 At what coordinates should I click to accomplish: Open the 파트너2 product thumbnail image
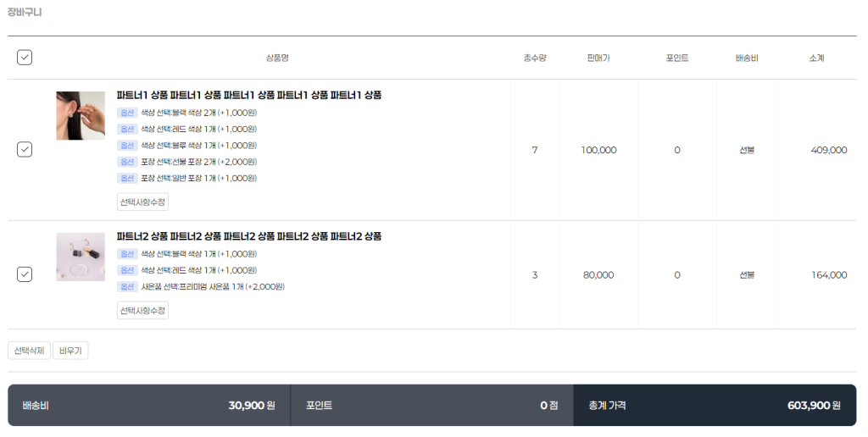point(81,257)
